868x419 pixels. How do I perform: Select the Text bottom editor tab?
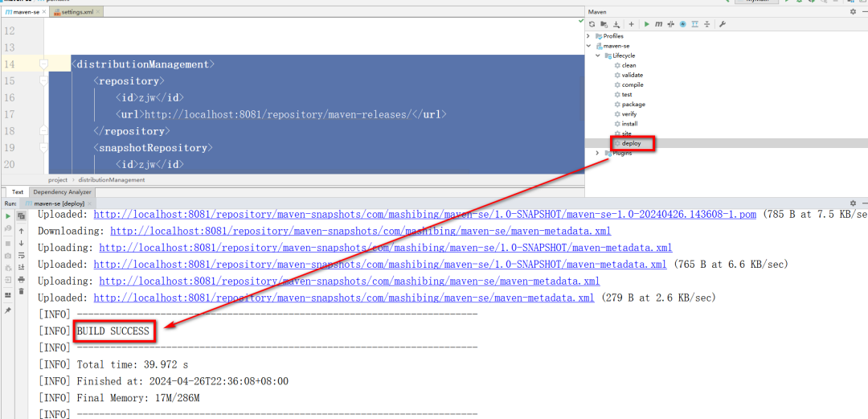click(18, 192)
